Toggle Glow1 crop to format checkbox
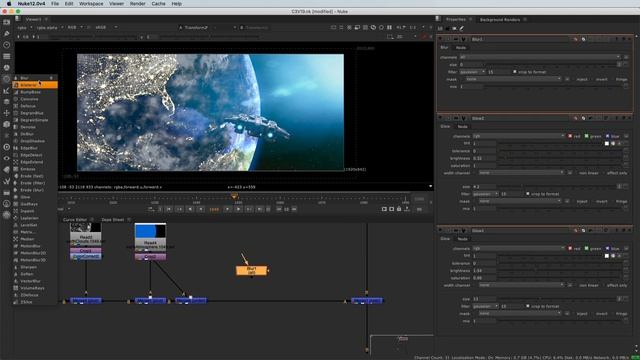Screen dimensions: 640x360 528,306
